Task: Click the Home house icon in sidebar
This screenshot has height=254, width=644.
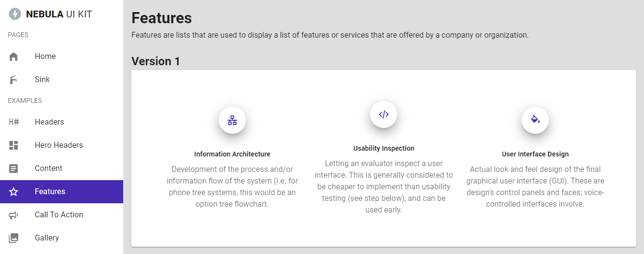Action: (14, 56)
